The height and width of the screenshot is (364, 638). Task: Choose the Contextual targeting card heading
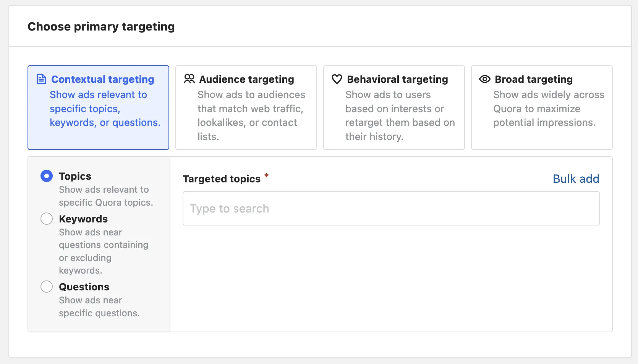tap(103, 79)
